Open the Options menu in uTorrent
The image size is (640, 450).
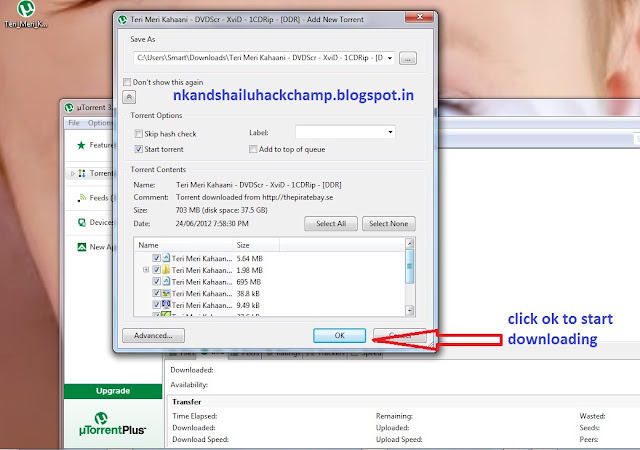point(99,123)
